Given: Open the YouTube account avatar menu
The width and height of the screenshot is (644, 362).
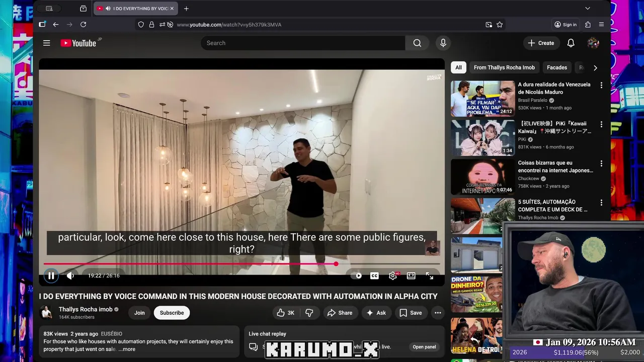Looking at the screenshot, I should click(x=593, y=43).
